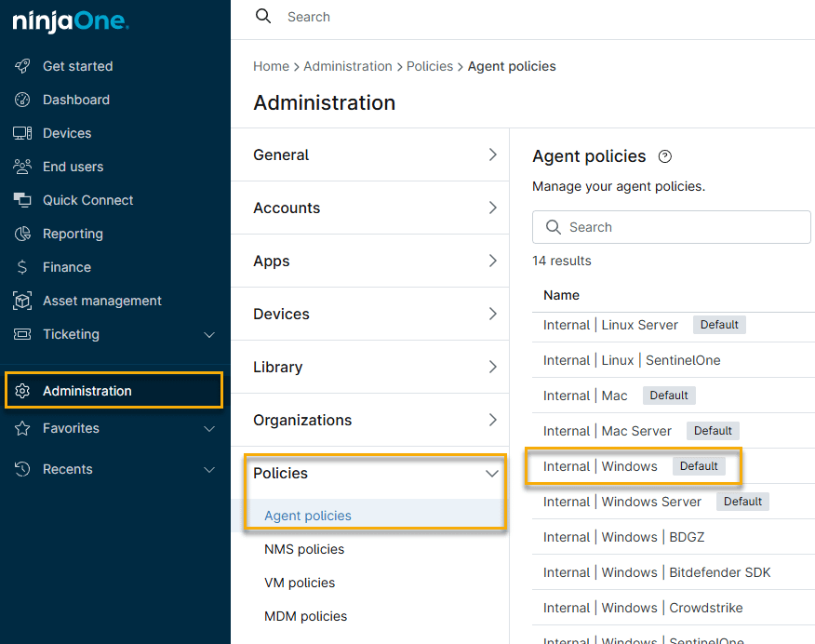Image resolution: width=815 pixels, height=644 pixels.
Task: Open Get started rocket icon
Action: click(23, 66)
